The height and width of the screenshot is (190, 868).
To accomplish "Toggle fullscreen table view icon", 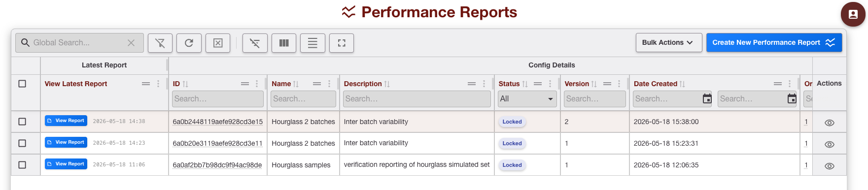I will tap(342, 43).
